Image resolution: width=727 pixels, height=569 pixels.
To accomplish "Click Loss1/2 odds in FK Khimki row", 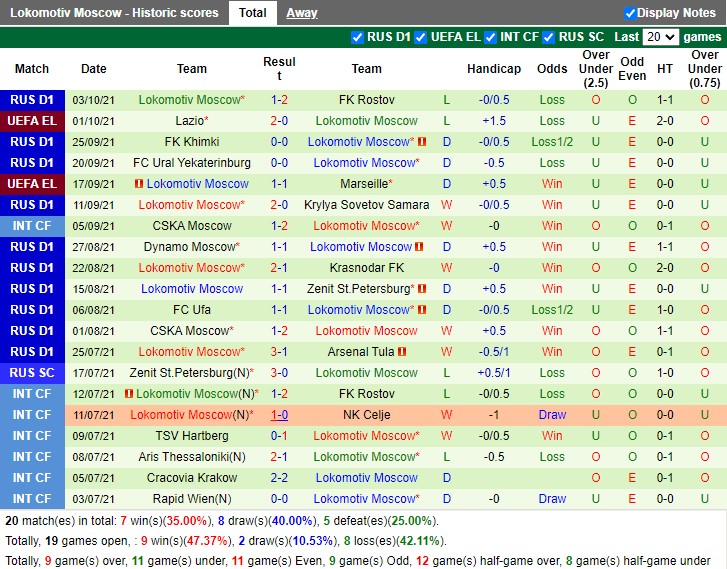I will click(x=552, y=142).
